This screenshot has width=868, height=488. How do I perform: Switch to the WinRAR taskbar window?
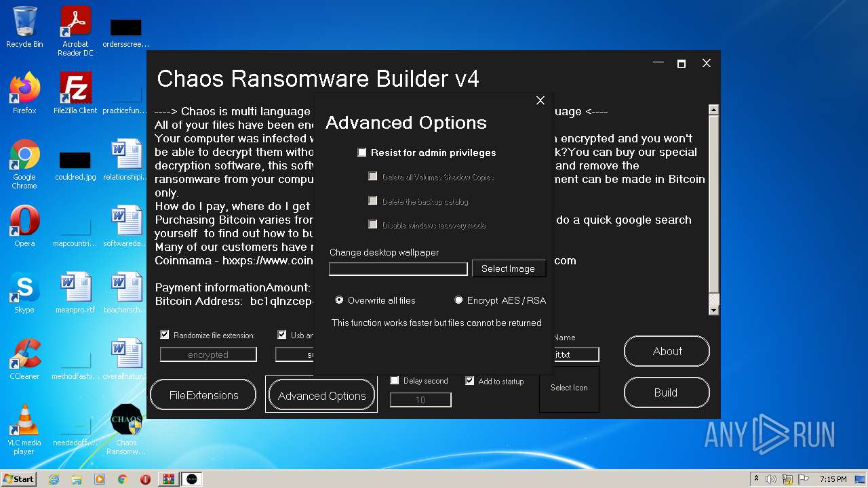pos(167,479)
